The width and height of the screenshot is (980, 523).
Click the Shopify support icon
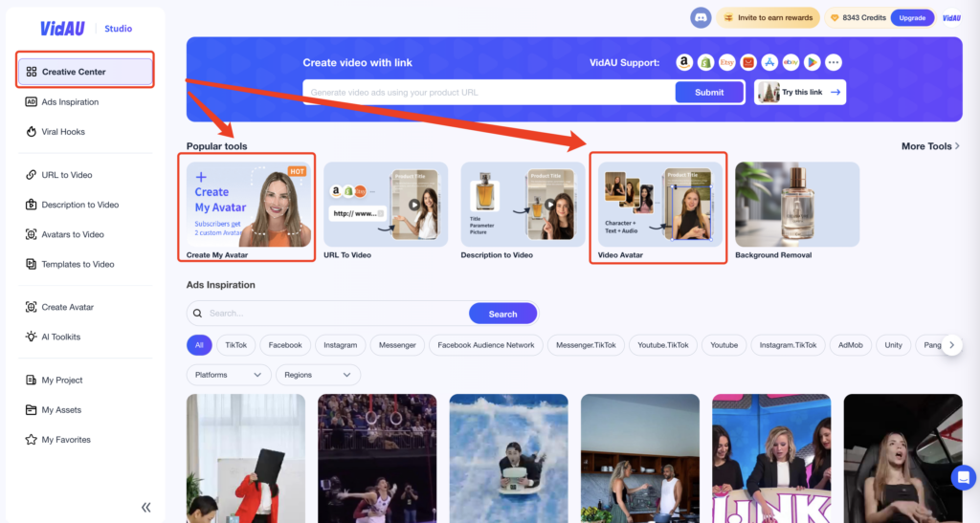coord(705,62)
